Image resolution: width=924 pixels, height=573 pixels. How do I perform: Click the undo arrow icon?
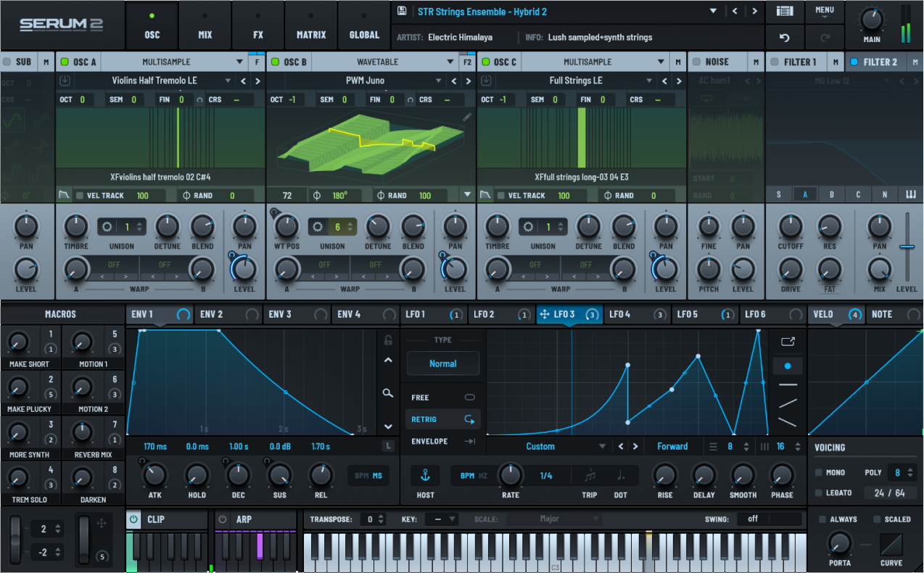point(784,37)
